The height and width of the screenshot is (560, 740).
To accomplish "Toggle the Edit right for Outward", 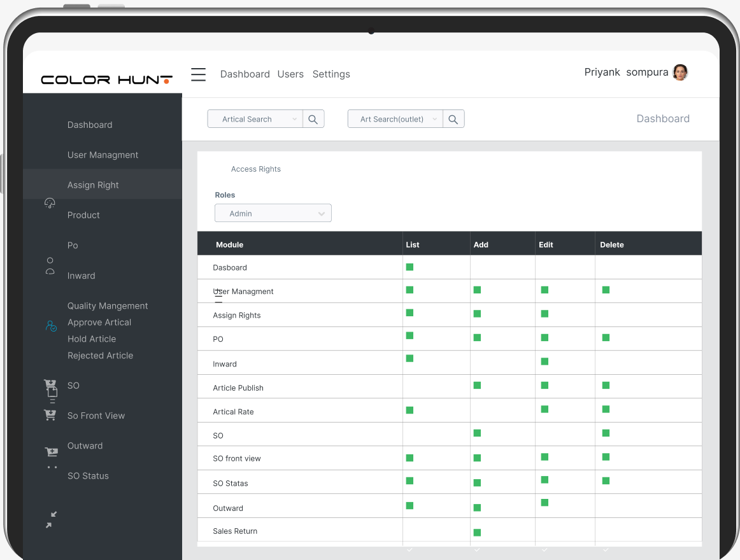I will click(x=544, y=503).
